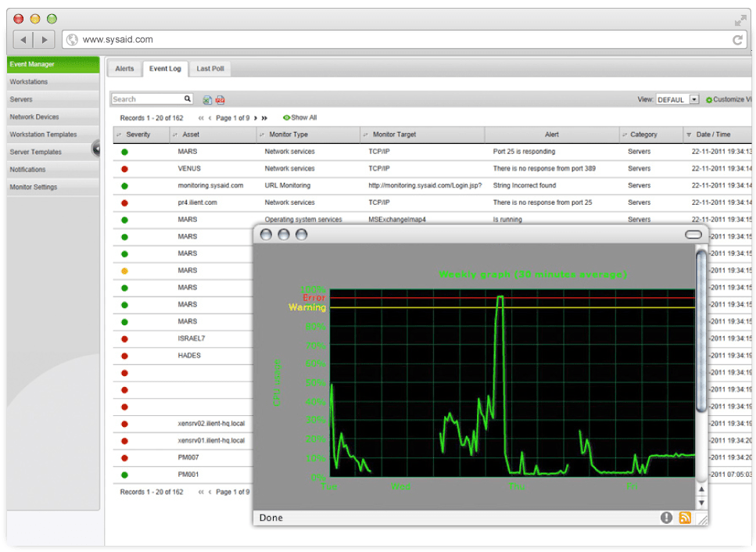The height and width of the screenshot is (552, 756).
Task: Collapse the sidebar with the round arrow handle
Action: (96, 149)
